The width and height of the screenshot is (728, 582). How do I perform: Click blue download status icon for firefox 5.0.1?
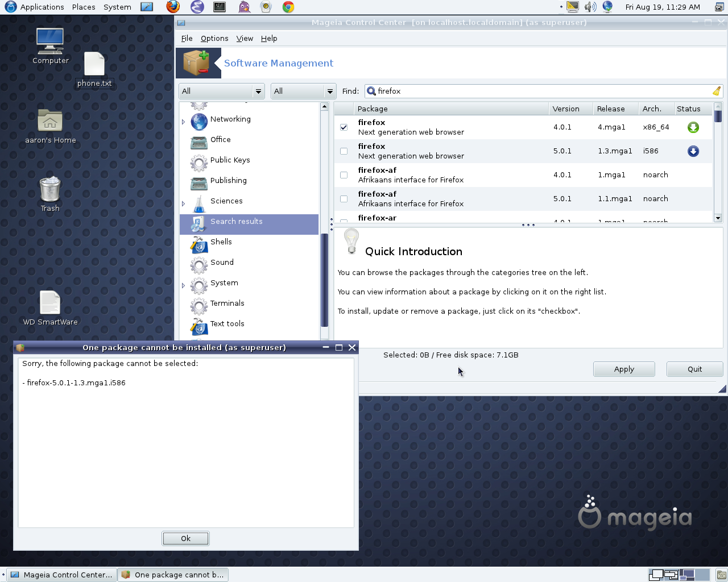click(693, 151)
